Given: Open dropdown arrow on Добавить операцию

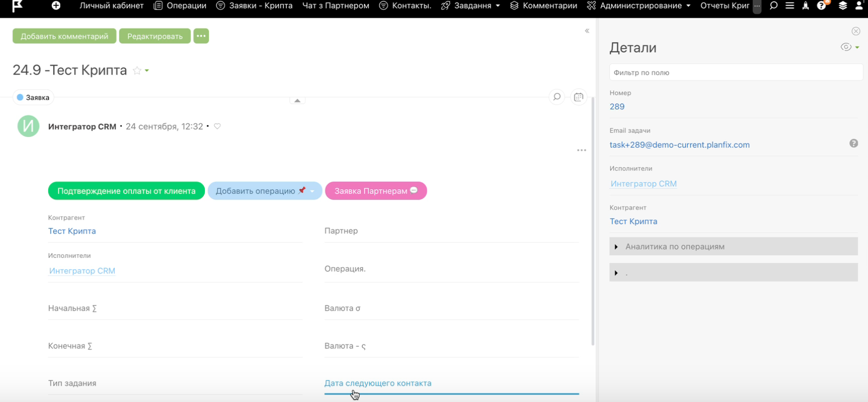Looking at the screenshot, I should [x=312, y=191].
